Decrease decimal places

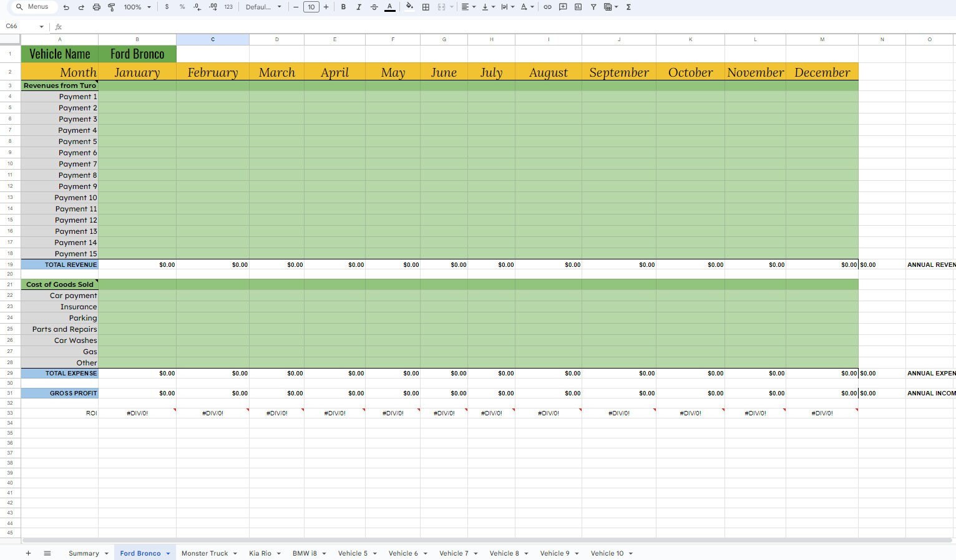[x=196, y=7]
